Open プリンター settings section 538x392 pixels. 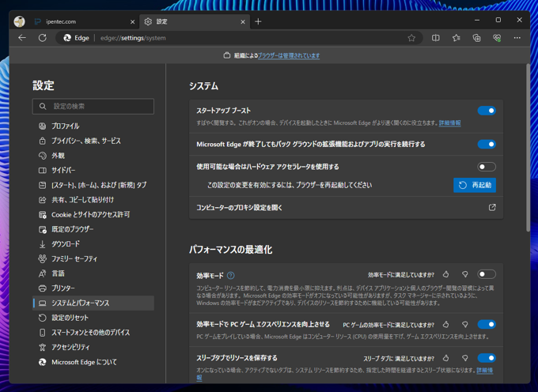coord(93,288)
